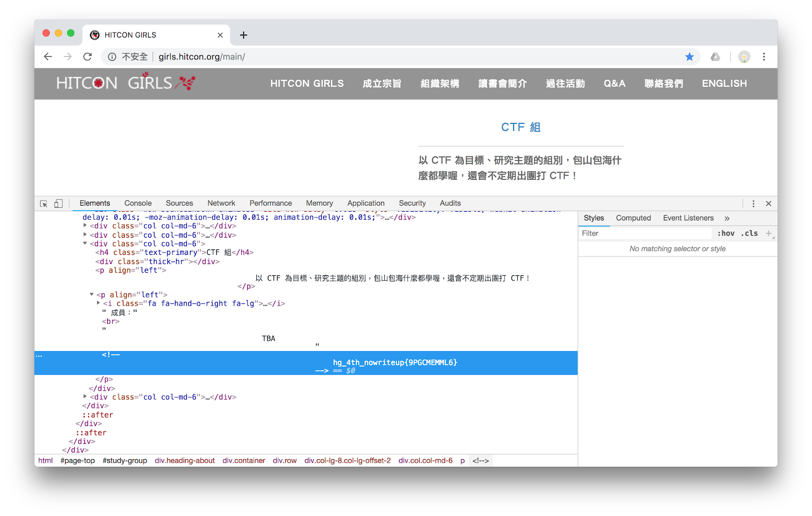The width and height of the screenshot is (812, 516).
Task: Switch to the Security tab
Action: click(412, 203)
